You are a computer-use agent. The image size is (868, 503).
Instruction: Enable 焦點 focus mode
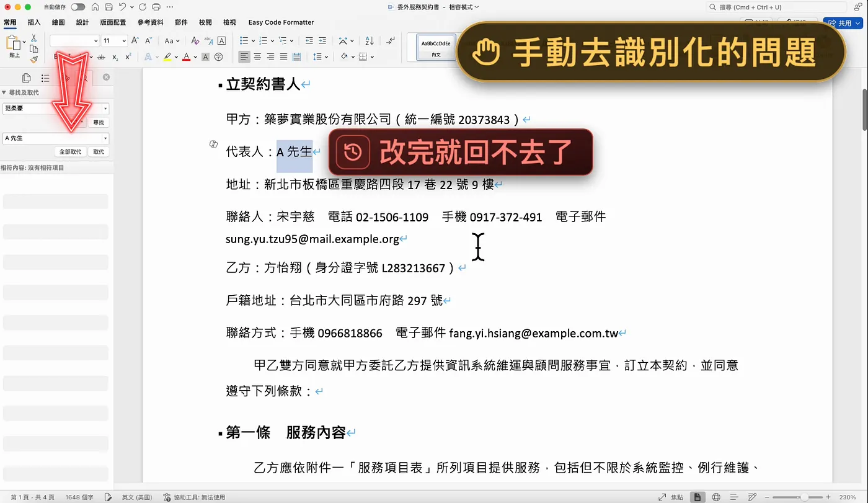point(672,497)
